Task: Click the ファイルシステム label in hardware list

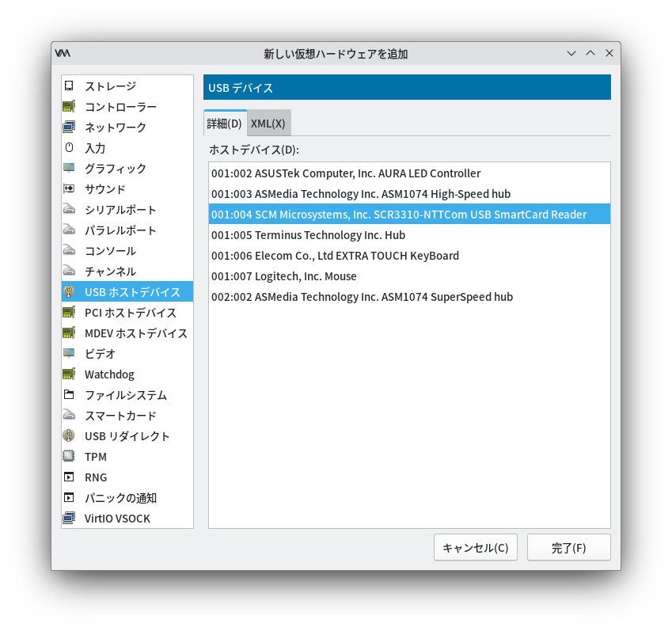Action: [x=126, y=395]
